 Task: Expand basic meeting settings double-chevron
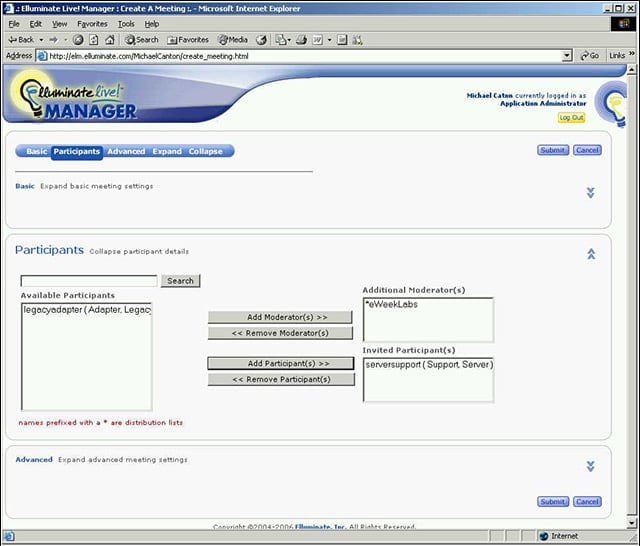coord(590,193)
